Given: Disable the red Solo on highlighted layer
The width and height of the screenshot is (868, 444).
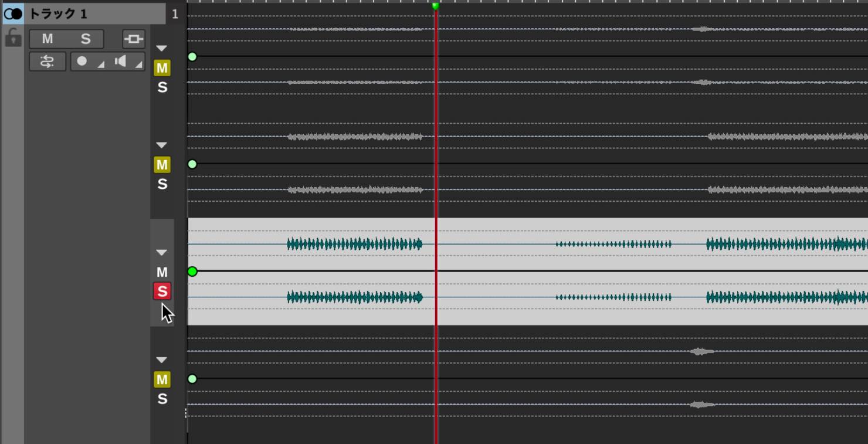Looking at the screenshot, I should coord(162,292).
